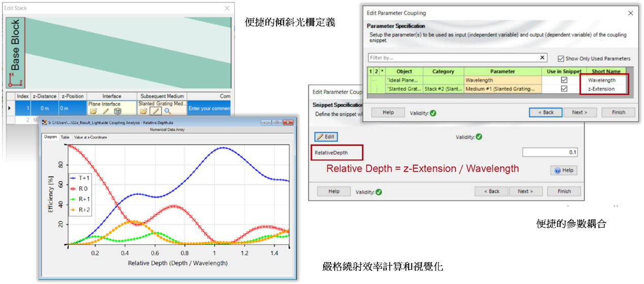This screenshot has width=644, height=284.
Task: Open the Value at x-Coordinate tab
Action: 90,137
